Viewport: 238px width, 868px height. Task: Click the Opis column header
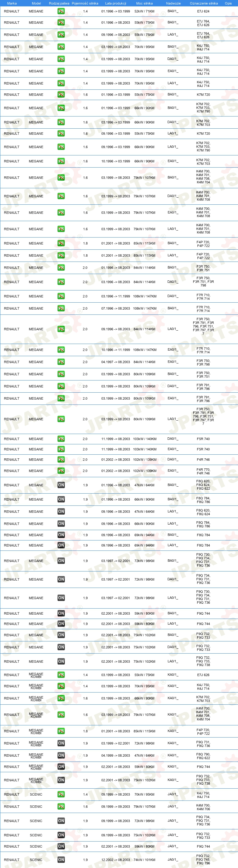(x=228, y=3)
